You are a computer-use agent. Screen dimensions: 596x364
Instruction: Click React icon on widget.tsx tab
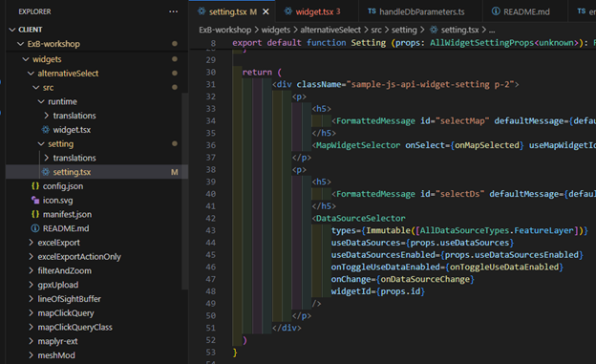tap(288, 11)
